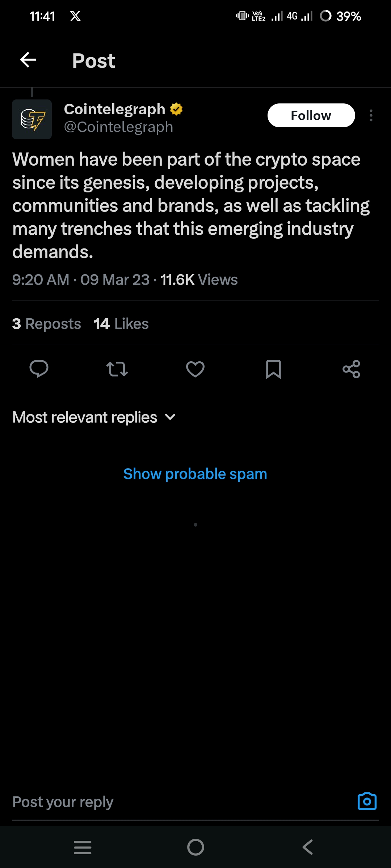Tap the Follow button

(x=311, y=115)
